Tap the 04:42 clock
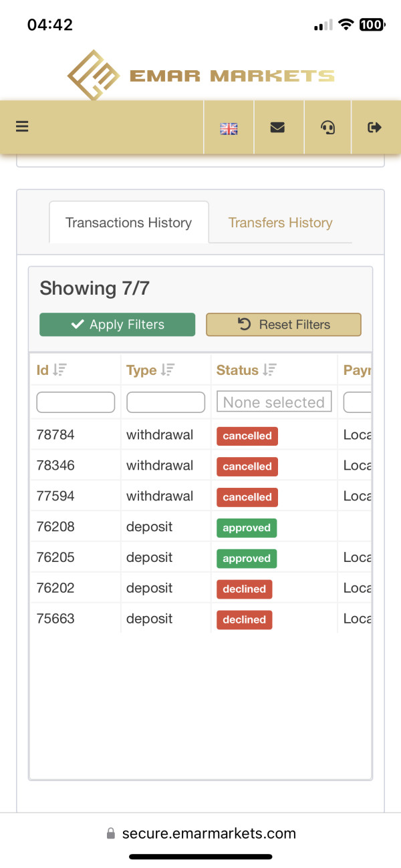Image resolution: width=401 pixels, height=868 pixels. [50, 25]
